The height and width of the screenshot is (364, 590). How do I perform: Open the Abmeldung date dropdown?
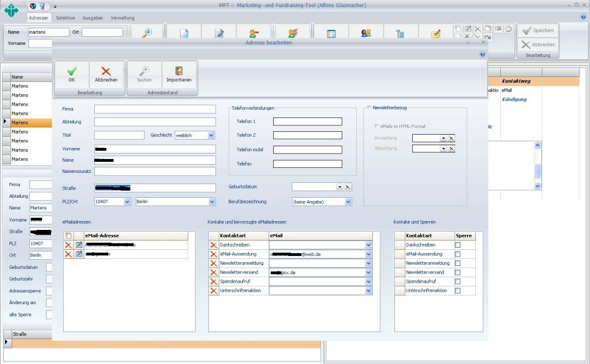point(444,148)
